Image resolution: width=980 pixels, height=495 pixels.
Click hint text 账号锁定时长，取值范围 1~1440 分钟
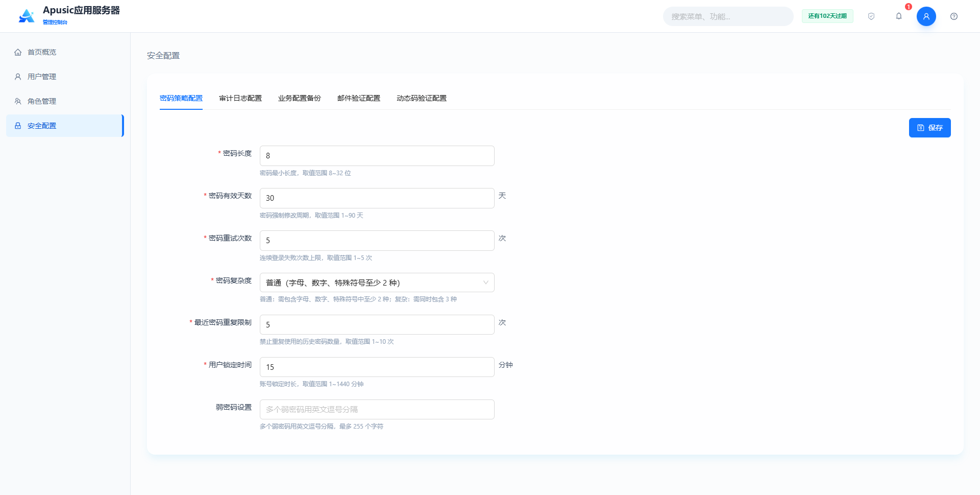click(x=311, y=384)
